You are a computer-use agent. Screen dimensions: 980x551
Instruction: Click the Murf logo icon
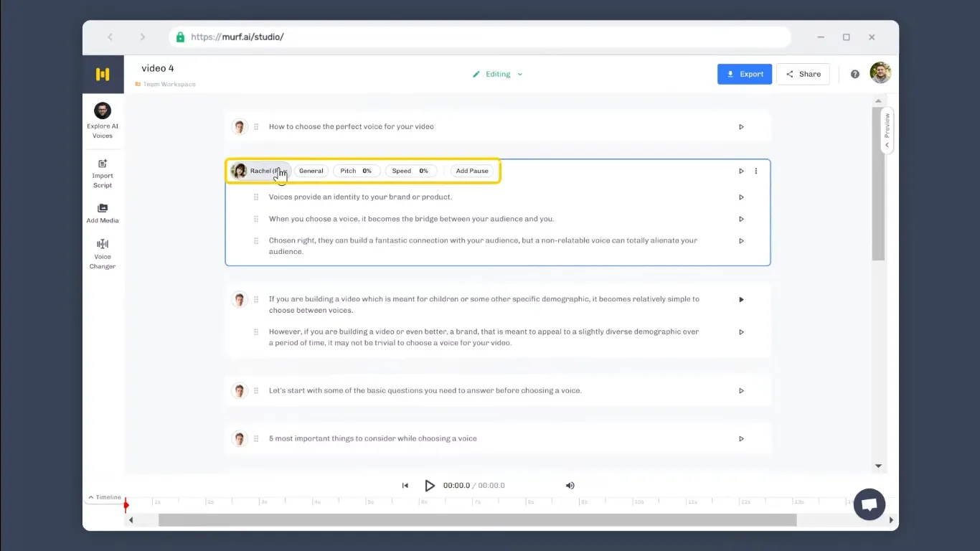103,75
